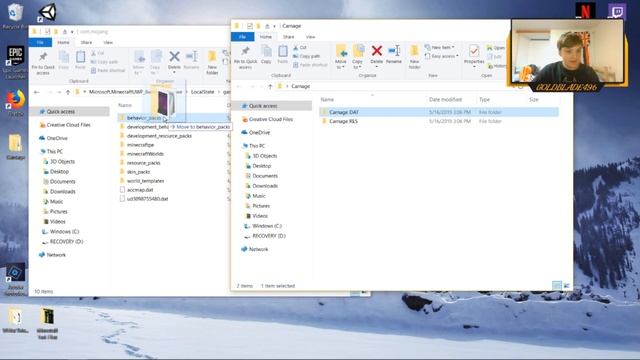Viewport: 640px width, 360px height.
Task: Click Copy path in Carnage window ribbon
Action: tap(307, 56)
